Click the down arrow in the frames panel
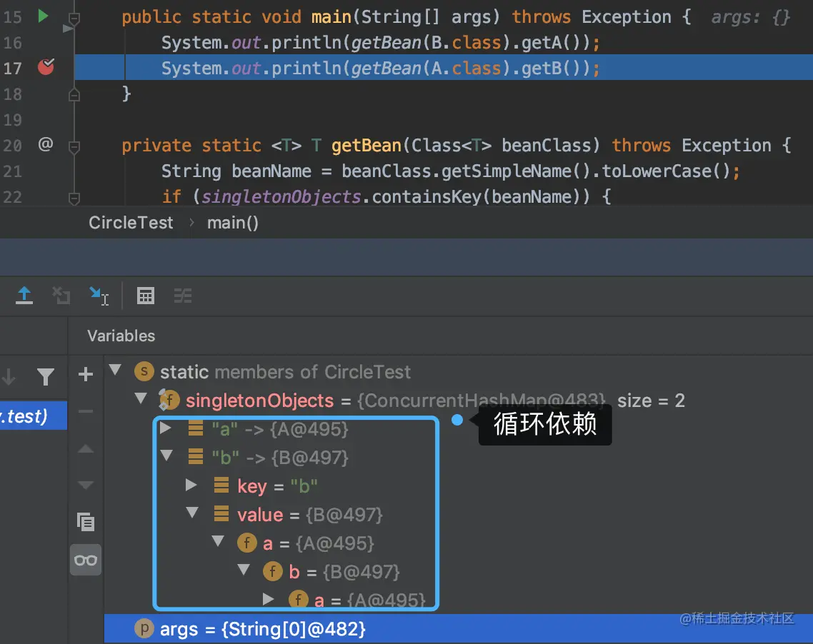Viewport: 813px width, 644px height. tap(9, 377)
